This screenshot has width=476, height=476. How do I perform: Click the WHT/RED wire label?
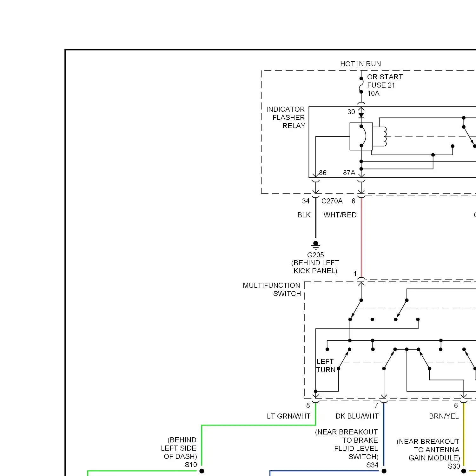340,215
